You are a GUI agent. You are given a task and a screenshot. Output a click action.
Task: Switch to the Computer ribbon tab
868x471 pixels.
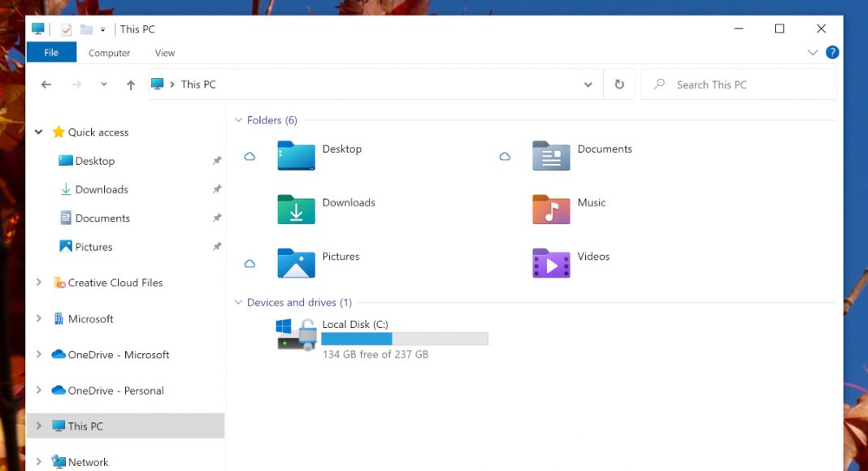109,53
